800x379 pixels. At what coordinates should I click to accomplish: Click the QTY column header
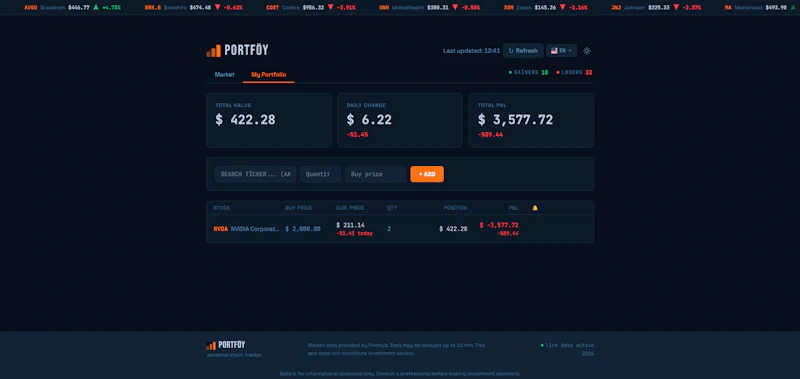(x=392, y=208)
